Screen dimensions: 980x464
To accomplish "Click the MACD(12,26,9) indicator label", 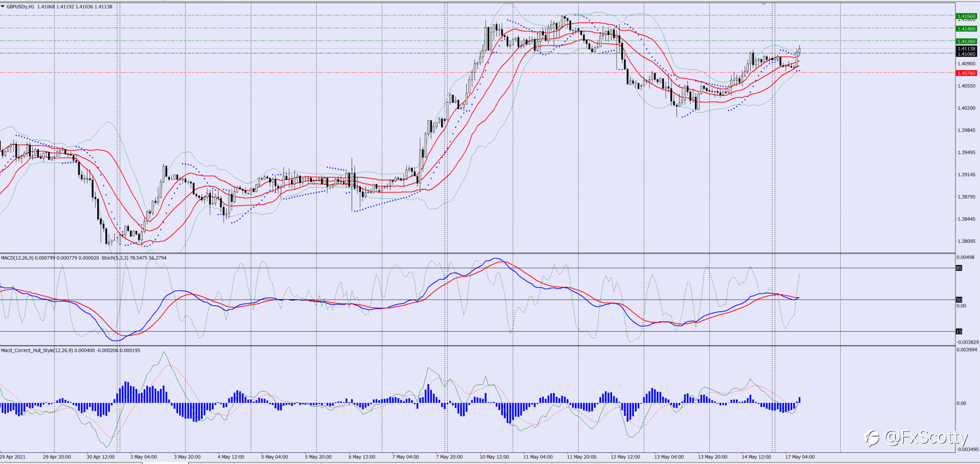I will coord(17,258).
